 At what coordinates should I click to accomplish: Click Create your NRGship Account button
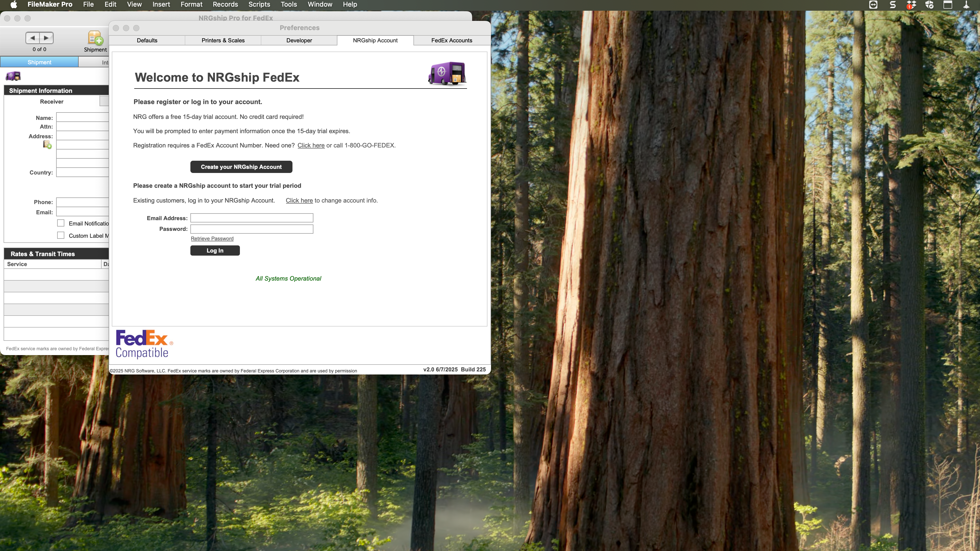coord(241,167)
